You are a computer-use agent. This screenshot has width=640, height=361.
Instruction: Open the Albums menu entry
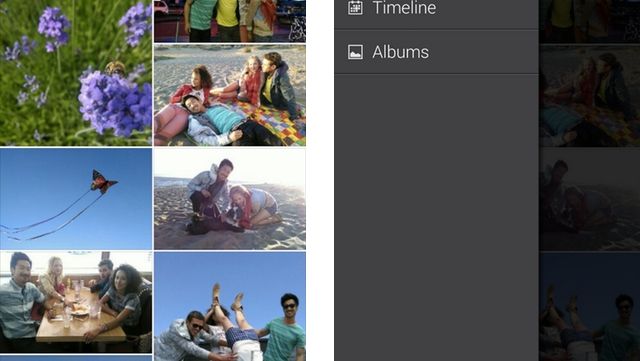(x=436, y=52)
